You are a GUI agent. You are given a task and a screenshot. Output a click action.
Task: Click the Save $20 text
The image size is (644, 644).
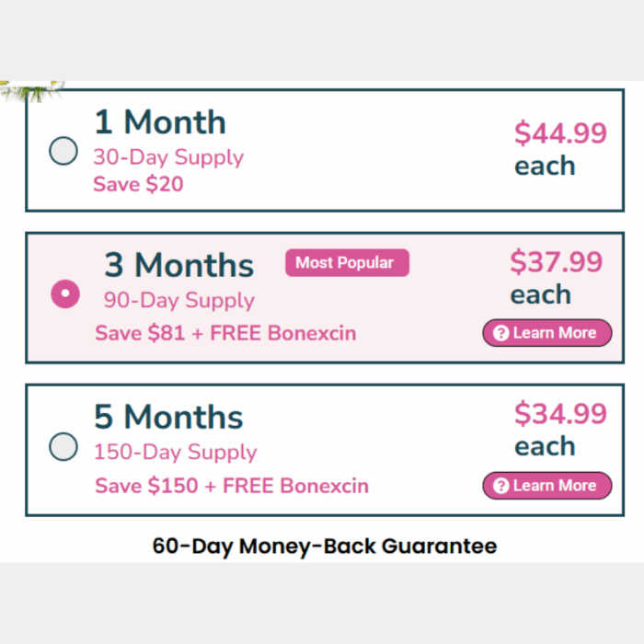point(138,184)
